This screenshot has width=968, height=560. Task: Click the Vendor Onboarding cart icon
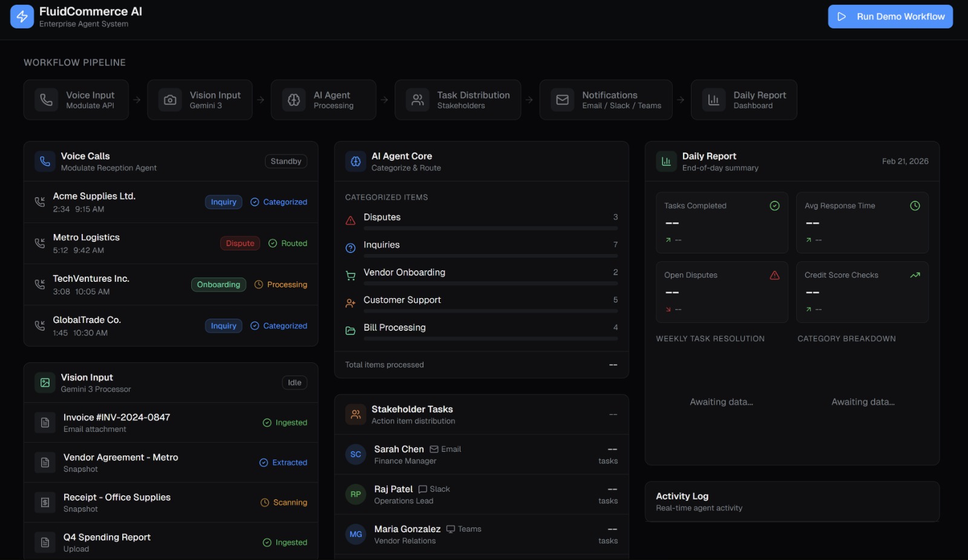[x=350, y=276]
